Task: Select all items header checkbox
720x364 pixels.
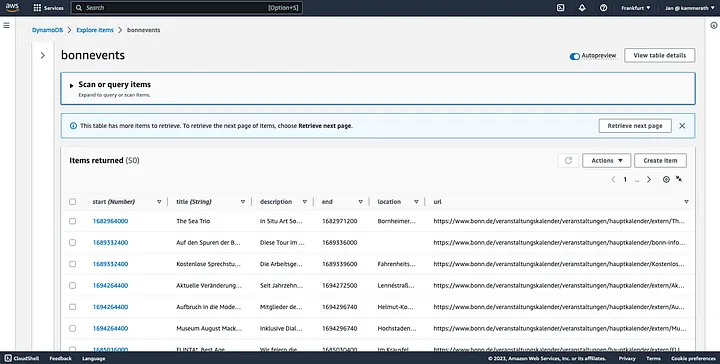Action: (73, 202)
